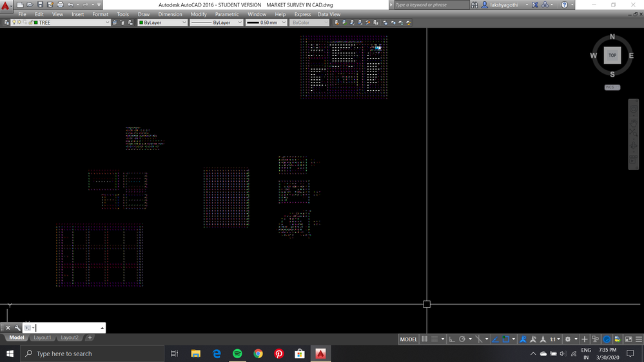
Task: Toggle Object Snap Tracking
Action: (x=495, y=339)
